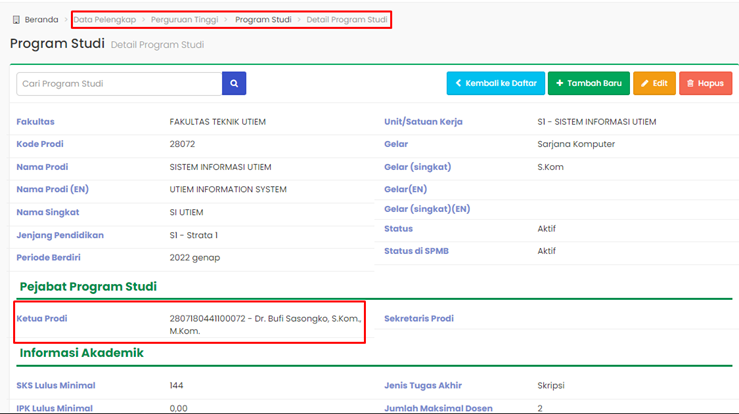Click the Unit/Satuan Kerja value text
The width and height of the screenshot is (739, 414).
(x=596, y=122)
